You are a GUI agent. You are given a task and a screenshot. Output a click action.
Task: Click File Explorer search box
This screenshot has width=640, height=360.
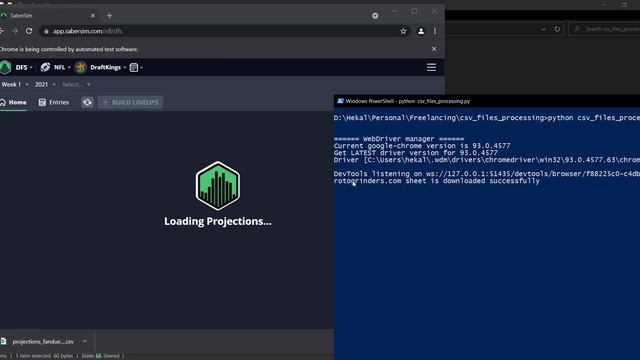(x=605, y=29)
